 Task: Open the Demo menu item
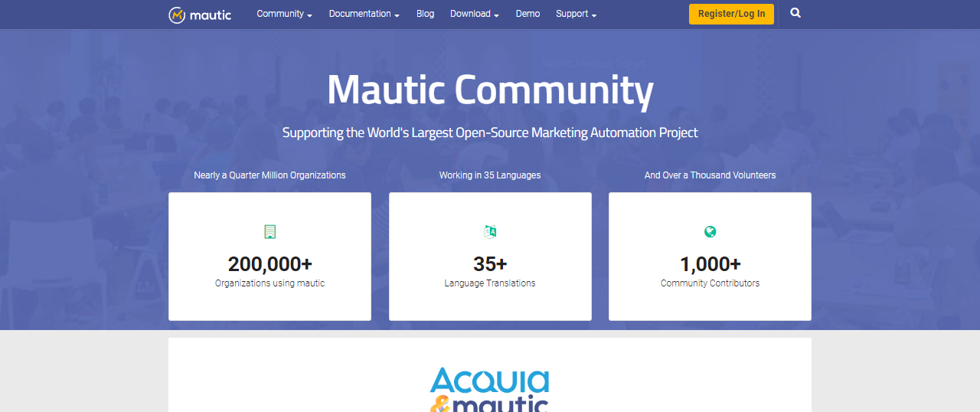pyautogui.click(x=528, y=14)
